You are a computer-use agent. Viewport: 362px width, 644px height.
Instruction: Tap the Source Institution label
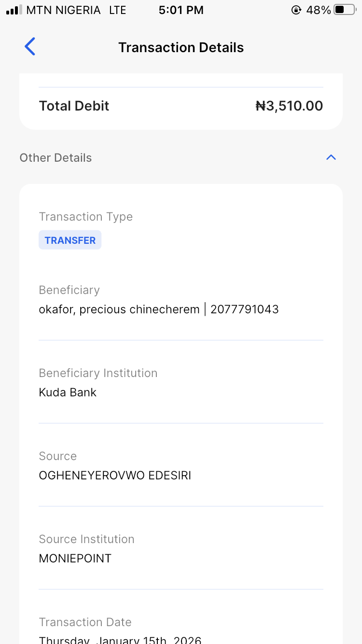[86, 539]
